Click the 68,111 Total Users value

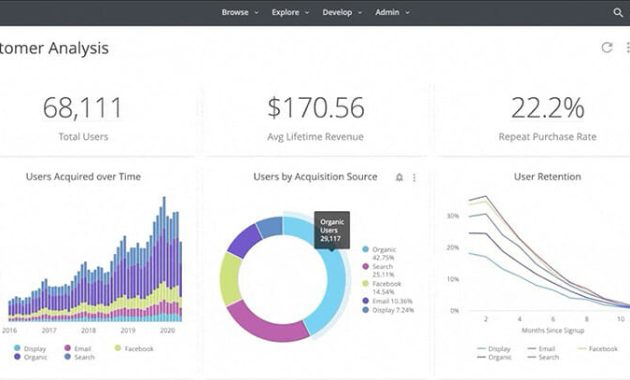click(x=82, y=108)
